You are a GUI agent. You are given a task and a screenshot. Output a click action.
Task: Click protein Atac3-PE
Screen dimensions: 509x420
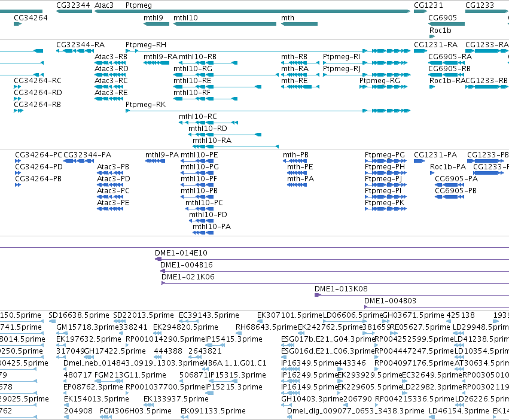(x=110, y=209)
